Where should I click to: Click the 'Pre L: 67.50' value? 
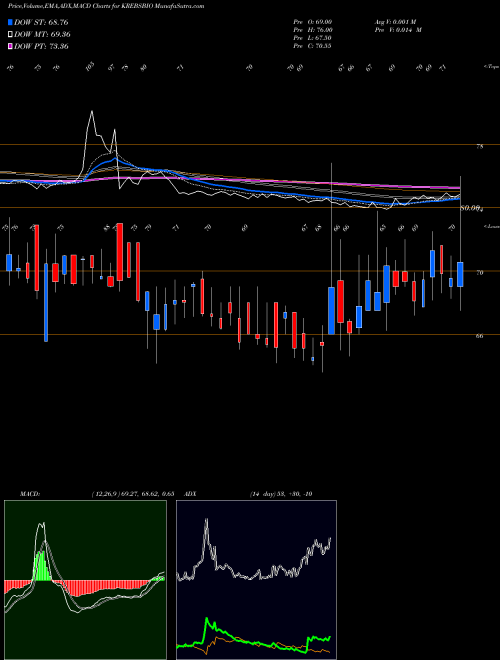pos(313,38)
